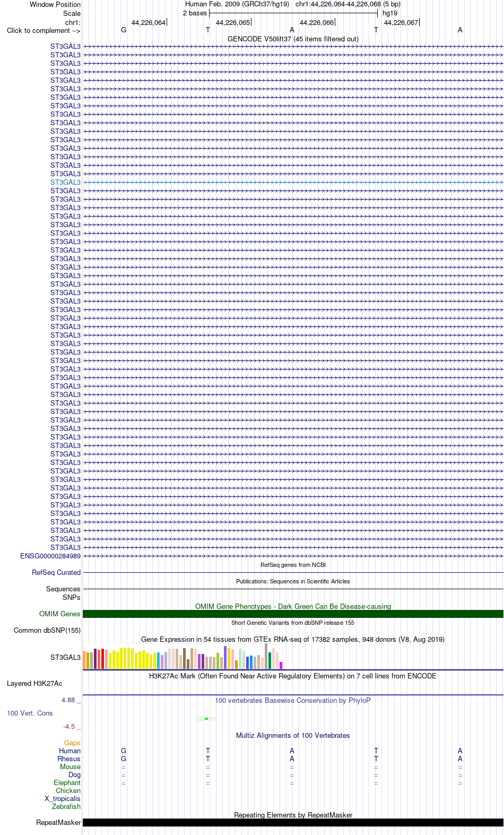The height and width of the screenshot is (835, 504).
Task: Click the OMIM Genes label
Action: [60, 614]
